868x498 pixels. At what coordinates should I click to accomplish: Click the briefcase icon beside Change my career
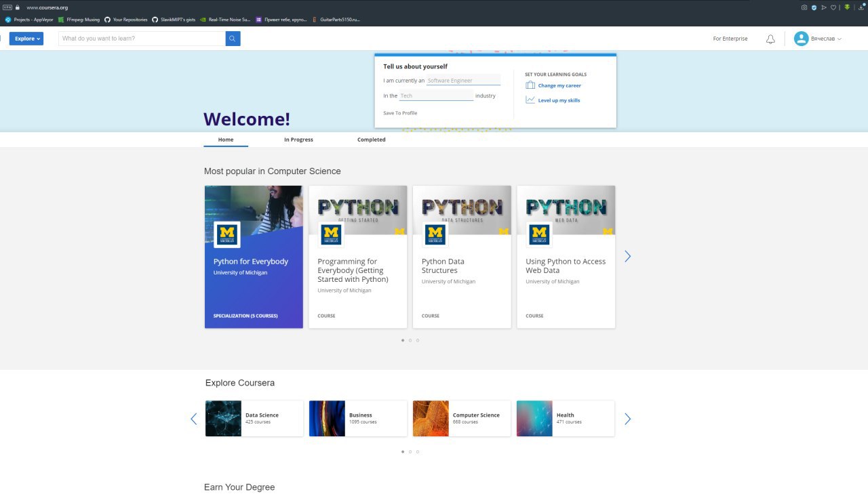[x=530, y=85]
